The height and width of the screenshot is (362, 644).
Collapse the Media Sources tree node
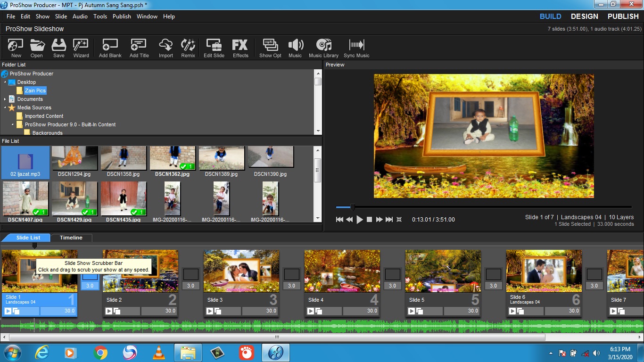pyautogui.click(x=5, y=107)
